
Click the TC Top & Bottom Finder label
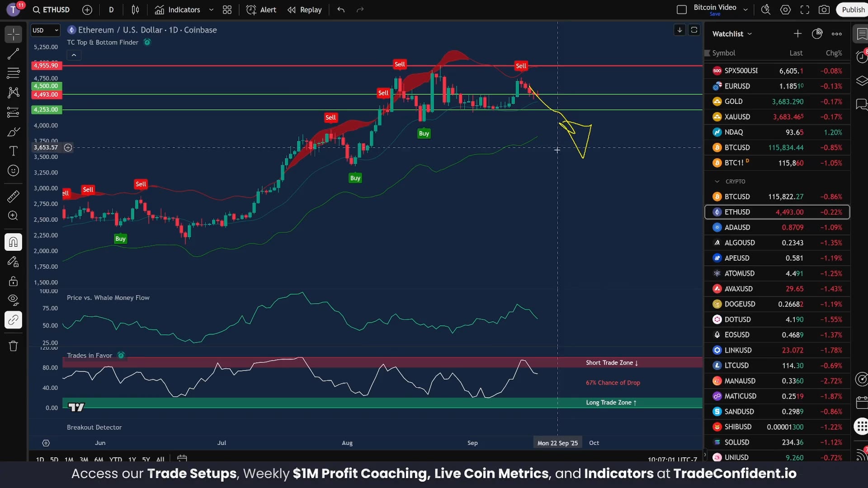(102, 42)
